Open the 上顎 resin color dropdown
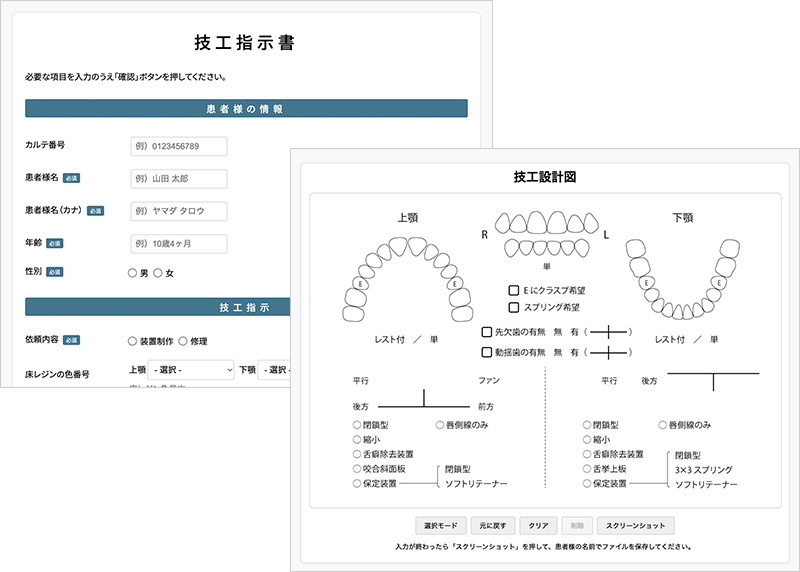800x572 pixels. (190, 370)
